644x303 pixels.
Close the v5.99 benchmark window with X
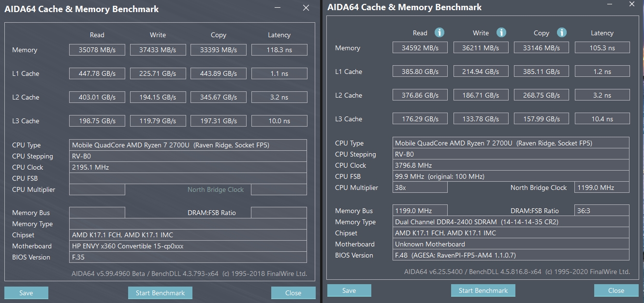coord(306,8)
